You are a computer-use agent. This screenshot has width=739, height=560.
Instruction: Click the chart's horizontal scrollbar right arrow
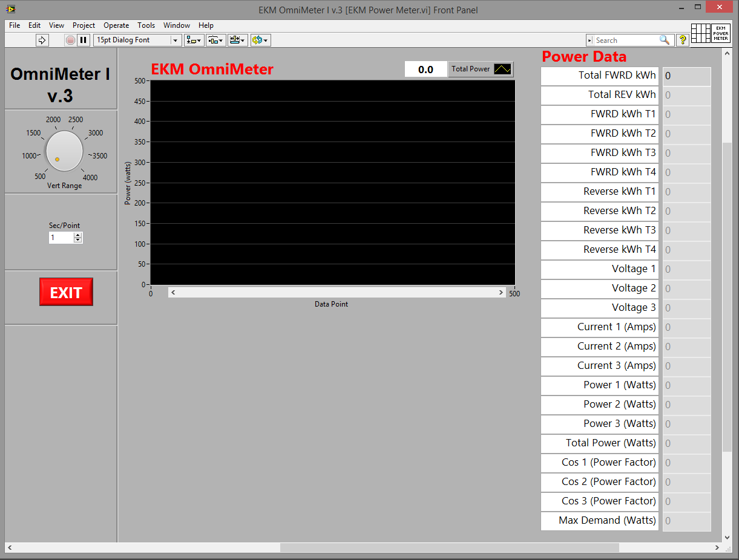tap(501, 292)
